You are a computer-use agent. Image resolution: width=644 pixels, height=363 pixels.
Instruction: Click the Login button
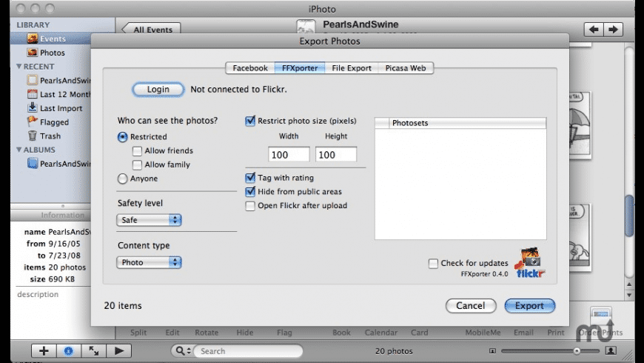point(158,90)
